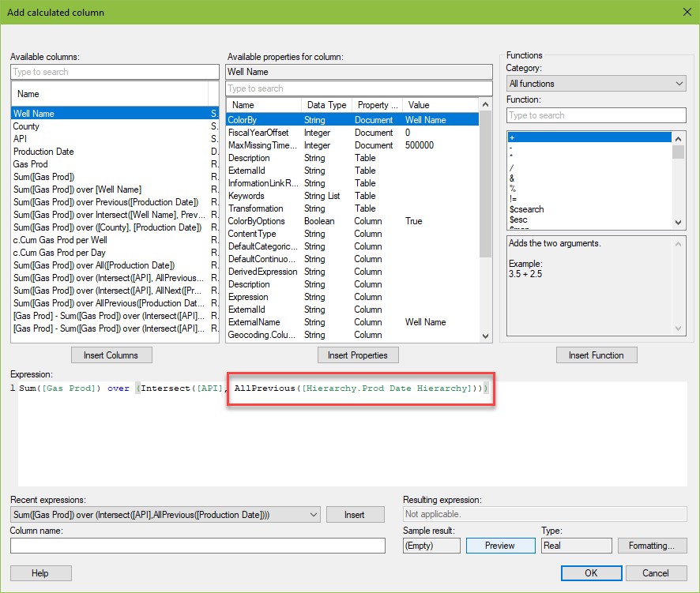The width and height of the screenshot is (700, 593).
Task: Select the DerivedExpression property row
Action: pos(352,272)
